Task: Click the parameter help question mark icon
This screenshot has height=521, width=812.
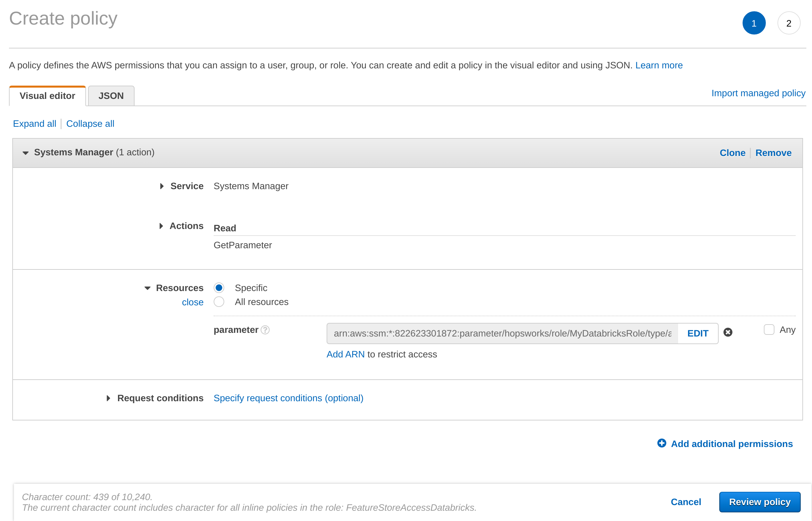Action: pyautogui.click(x=265, y=330)
